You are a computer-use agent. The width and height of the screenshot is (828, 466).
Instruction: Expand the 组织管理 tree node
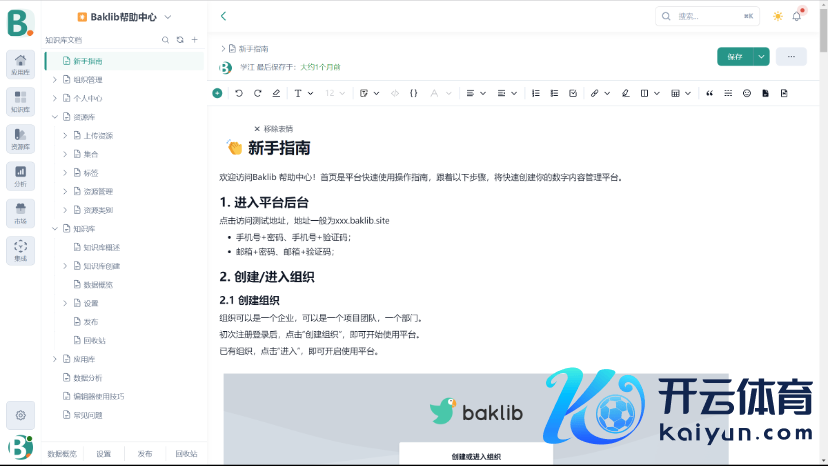point(54,79)
